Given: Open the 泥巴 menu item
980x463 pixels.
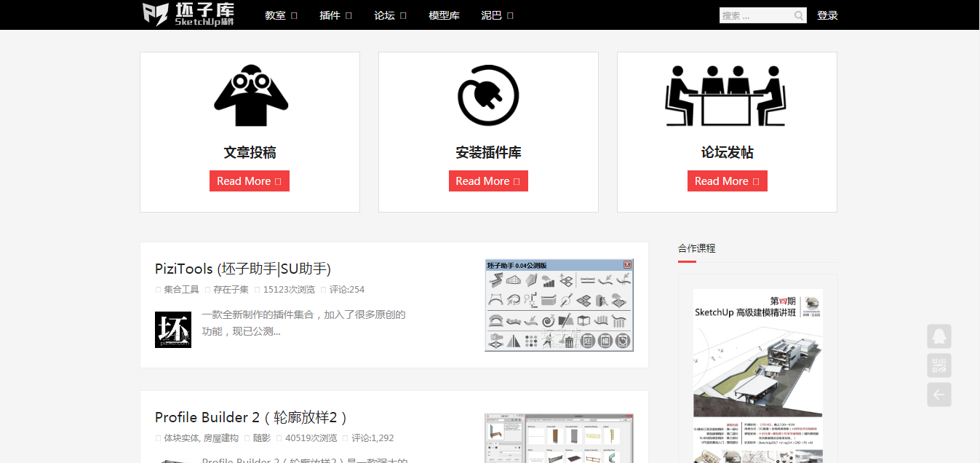Looking at the screenshot, I should (x=497, y=15).
